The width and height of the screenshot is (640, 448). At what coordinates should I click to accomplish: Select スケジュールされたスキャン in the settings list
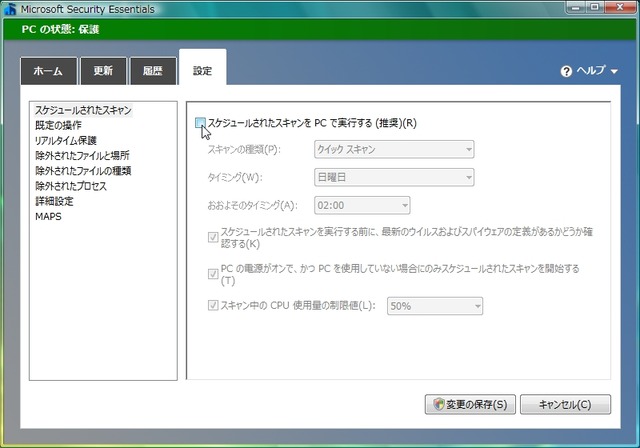[83, 110]
